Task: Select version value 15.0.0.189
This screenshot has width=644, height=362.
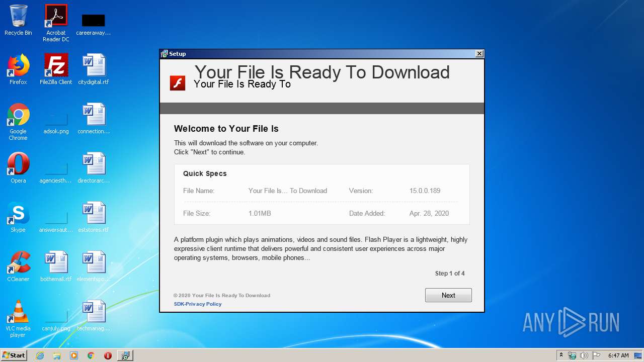Action: pos(425,191)
